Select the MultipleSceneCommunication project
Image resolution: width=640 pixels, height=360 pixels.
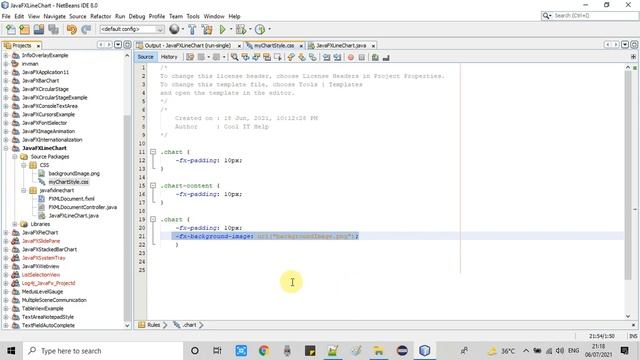coord(54,300)
